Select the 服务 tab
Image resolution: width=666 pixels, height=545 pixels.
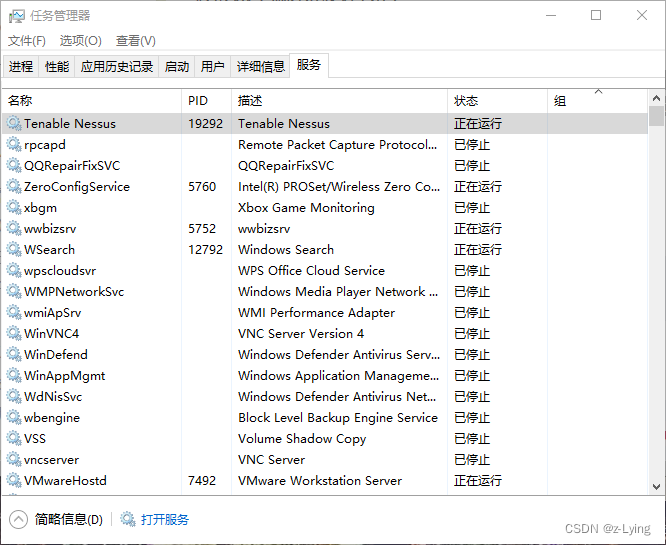pyautogui.click(x=309, y=65)
